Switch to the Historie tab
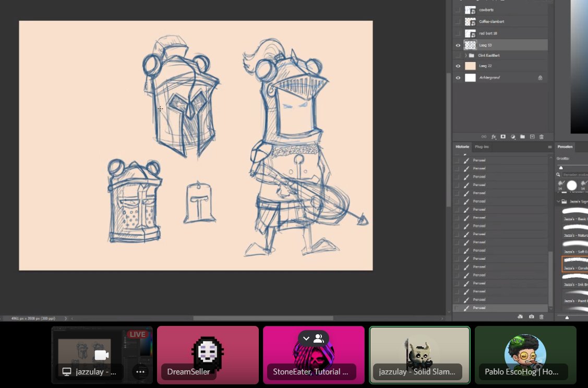The height and width of the screenshot is (388, 588). (462, 147)
